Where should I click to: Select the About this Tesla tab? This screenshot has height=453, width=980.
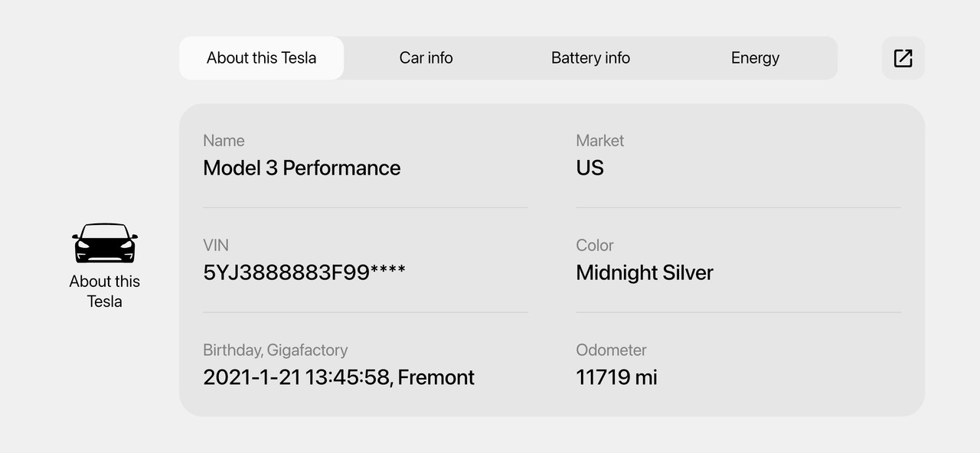tap(261, 58)
